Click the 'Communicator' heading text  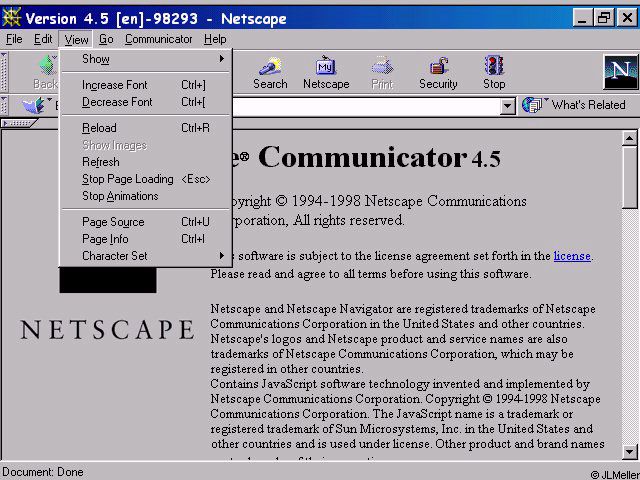coord(362,158)
